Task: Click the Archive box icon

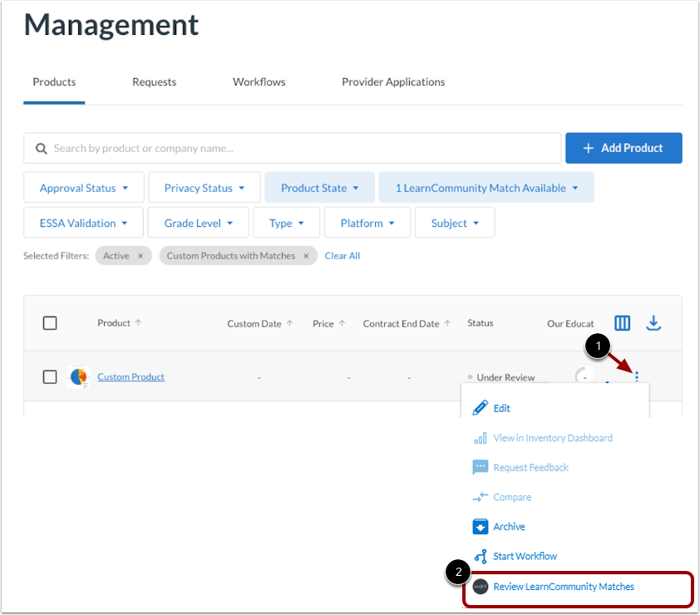Action: click(481, 527)
